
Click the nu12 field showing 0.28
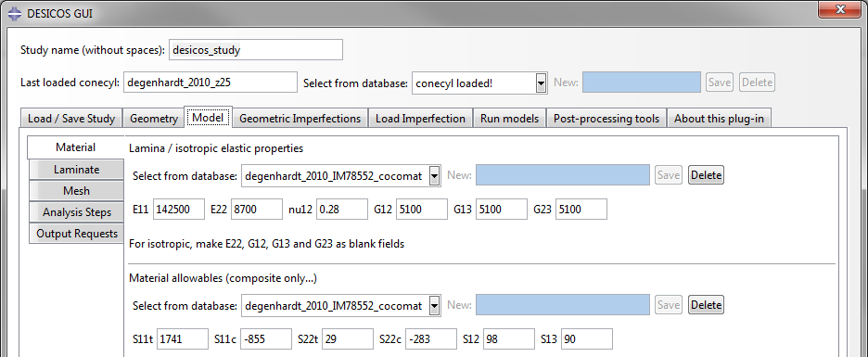(x=342, y=210)
